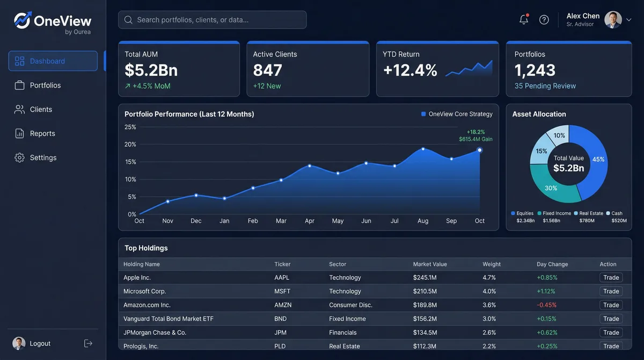This screenshot has width=644, height=360.
Task: Open Settings using the gear icon
Action: click(x=19, y=157)
